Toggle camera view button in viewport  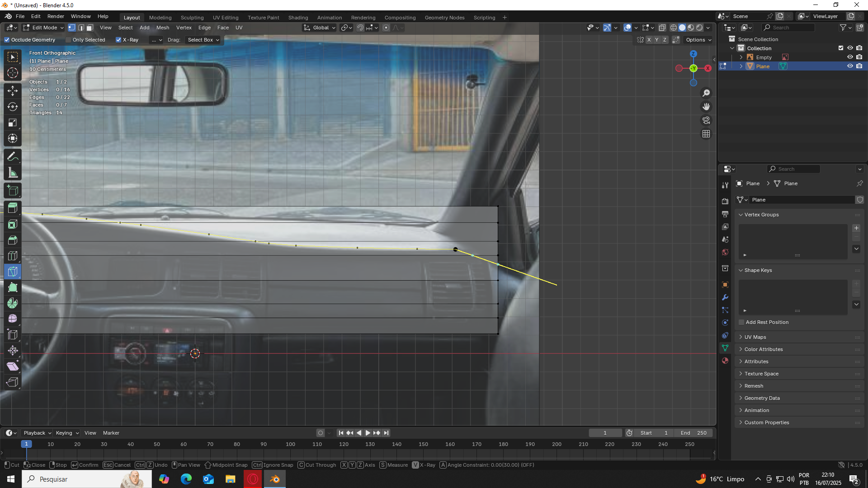pos(706,120)
